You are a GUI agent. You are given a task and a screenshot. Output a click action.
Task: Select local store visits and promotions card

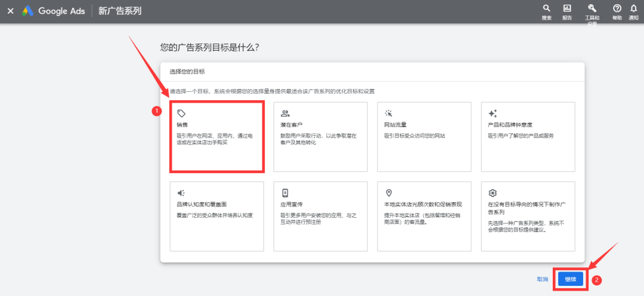424,216
